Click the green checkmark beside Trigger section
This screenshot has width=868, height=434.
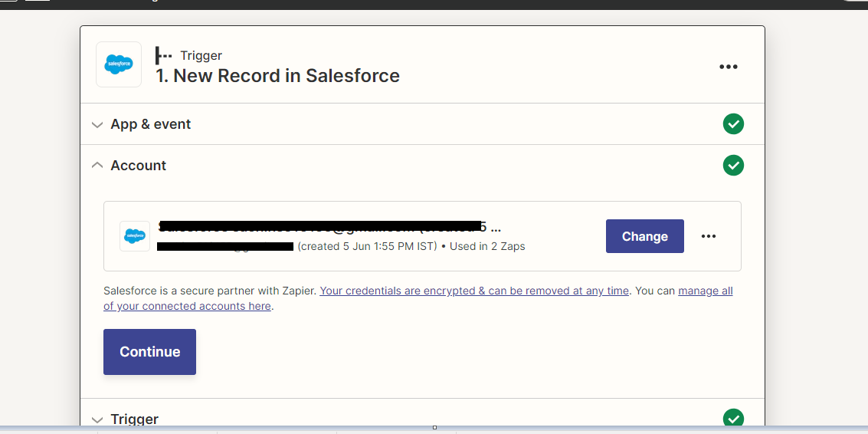[733, 417]
